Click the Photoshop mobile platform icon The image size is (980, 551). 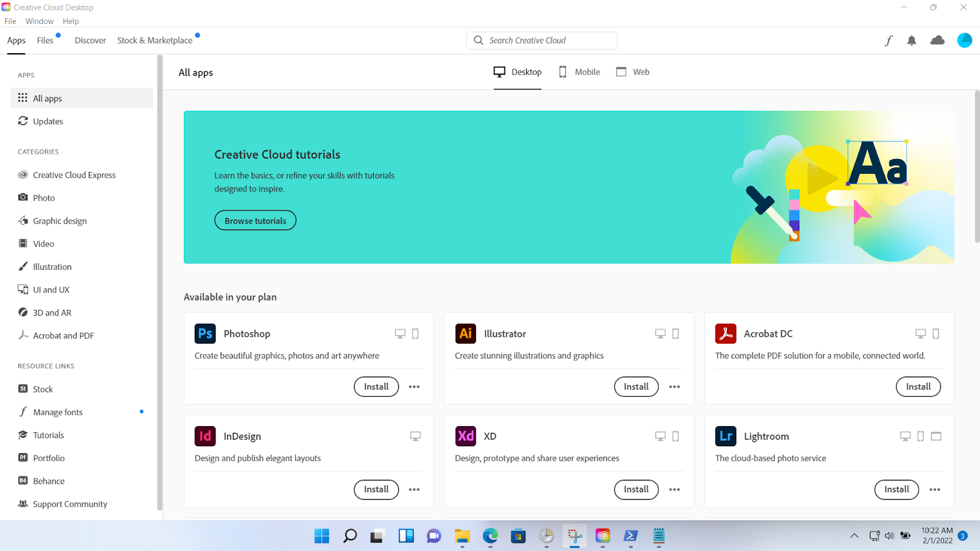coord(415,334)
